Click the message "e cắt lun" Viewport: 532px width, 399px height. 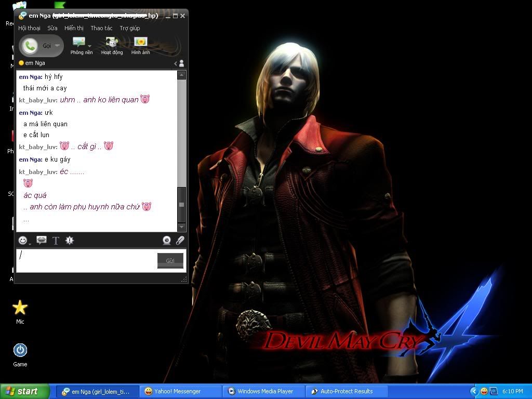[36, 135]
